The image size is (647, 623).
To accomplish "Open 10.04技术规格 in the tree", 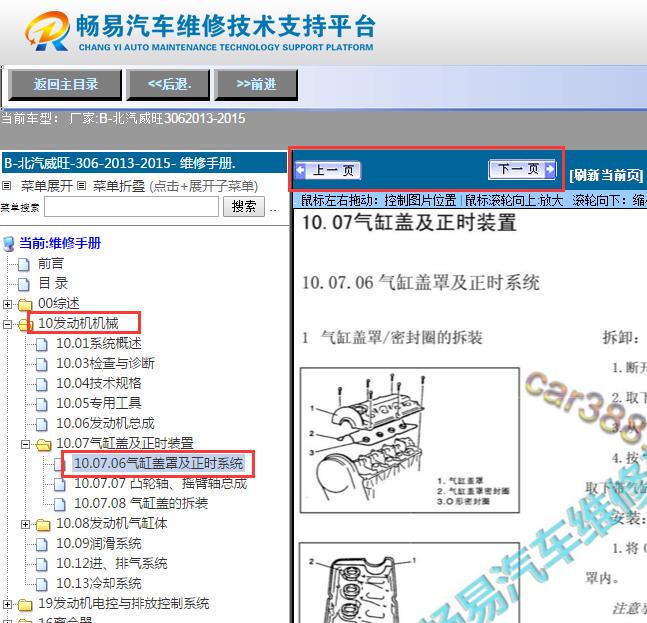I will click(99, 383).
